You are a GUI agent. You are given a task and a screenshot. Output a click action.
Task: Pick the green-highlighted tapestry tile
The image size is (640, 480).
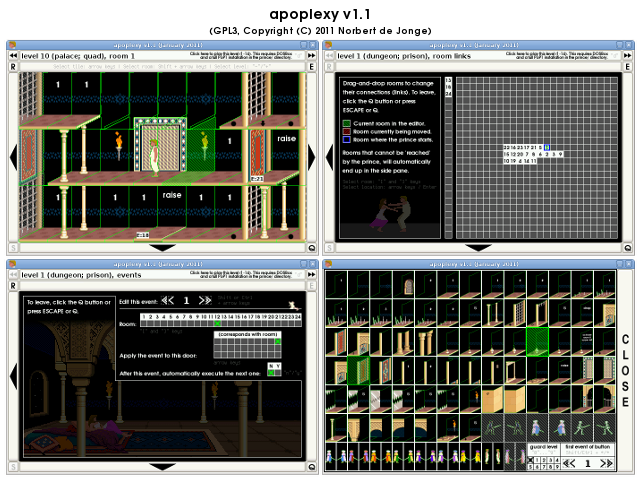358,371
